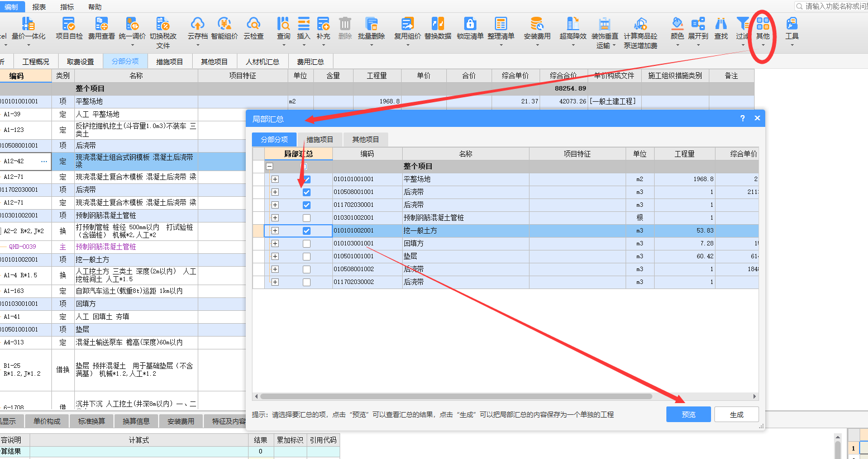Uncheck row 010101001001 平整场地 in 局部汇总

307,179
